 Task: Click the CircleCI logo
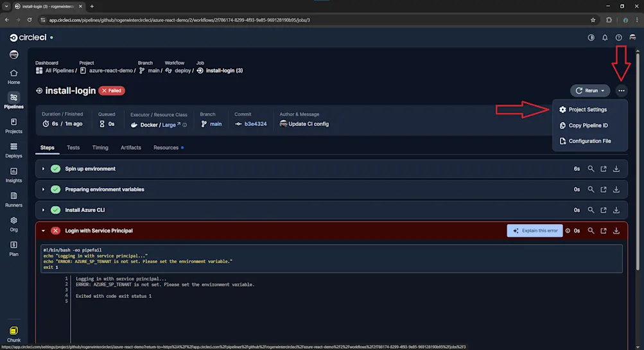click(28, 37)
